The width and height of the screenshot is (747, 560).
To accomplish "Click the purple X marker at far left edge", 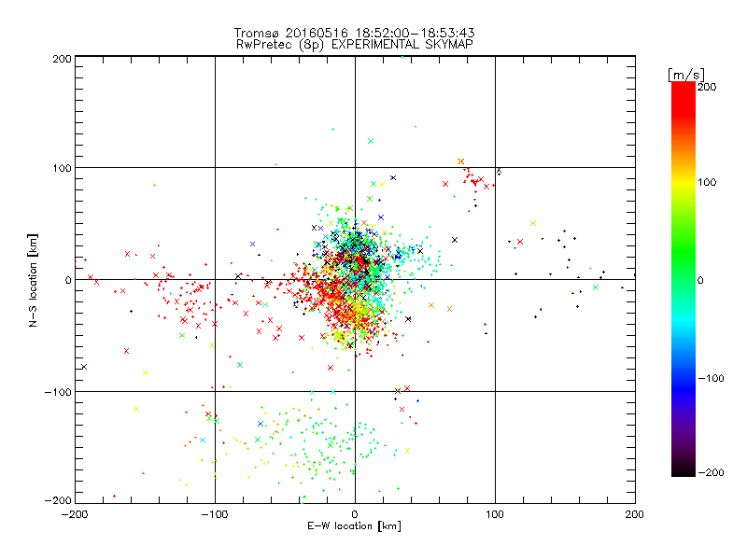I will click(x=84, y=367).
